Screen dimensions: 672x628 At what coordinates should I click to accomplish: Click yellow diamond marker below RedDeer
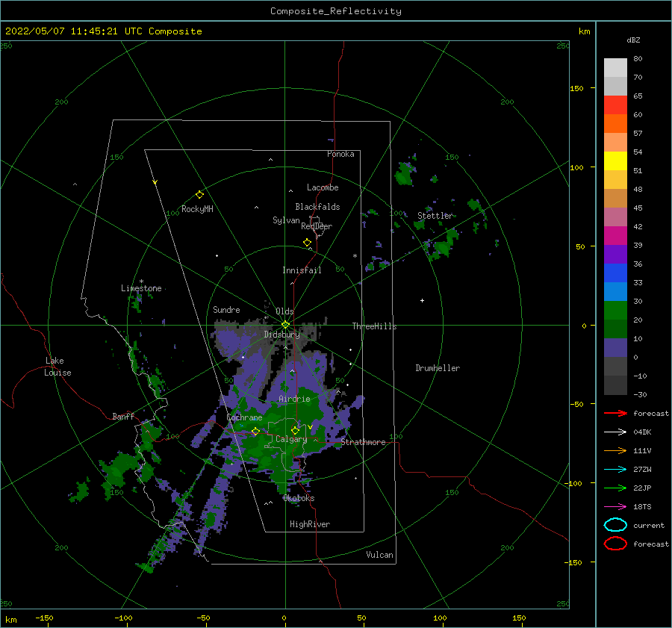pos(307,242)
